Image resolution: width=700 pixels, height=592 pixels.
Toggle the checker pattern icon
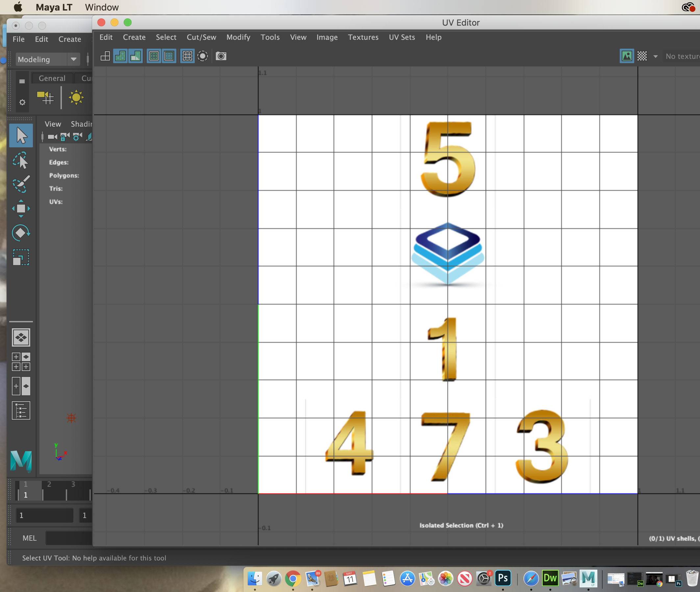(642, 56)
